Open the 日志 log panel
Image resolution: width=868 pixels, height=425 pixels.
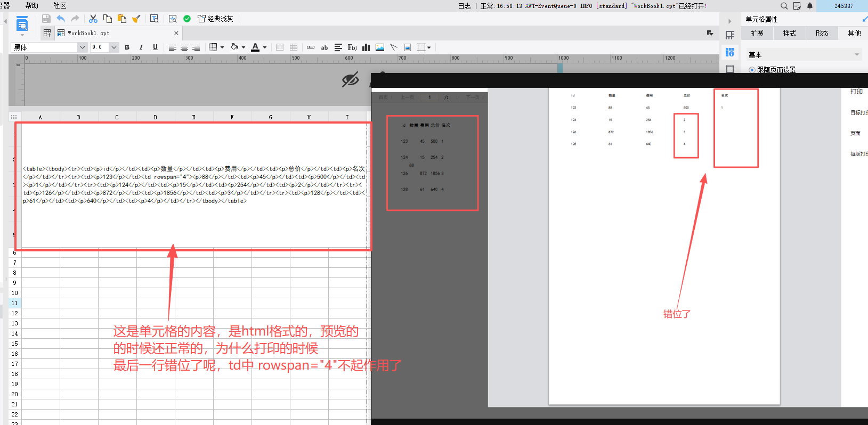coord(465,6)
